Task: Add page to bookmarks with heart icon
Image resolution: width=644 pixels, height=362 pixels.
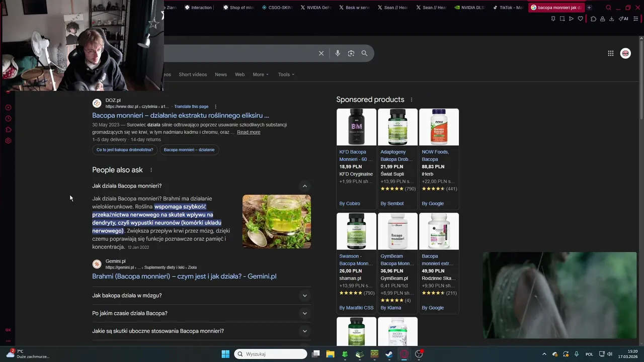Action: (x=580, y=19)
